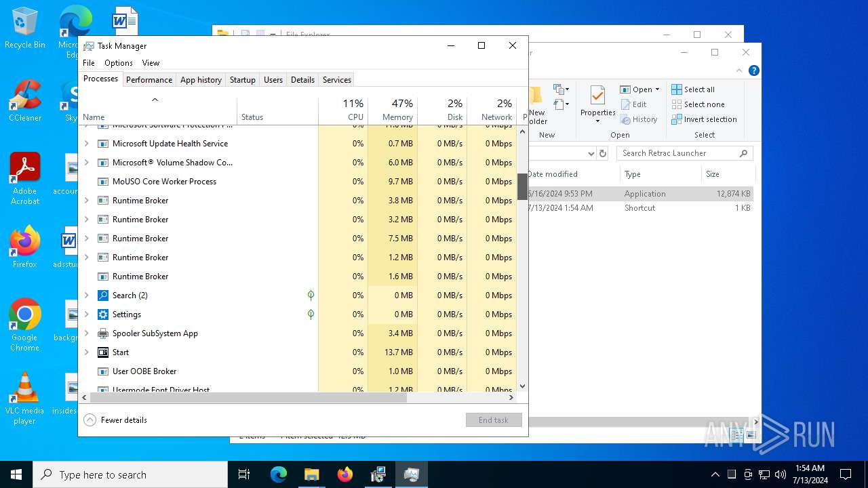Select the Application row in File Explorer

tap(641, 194)
